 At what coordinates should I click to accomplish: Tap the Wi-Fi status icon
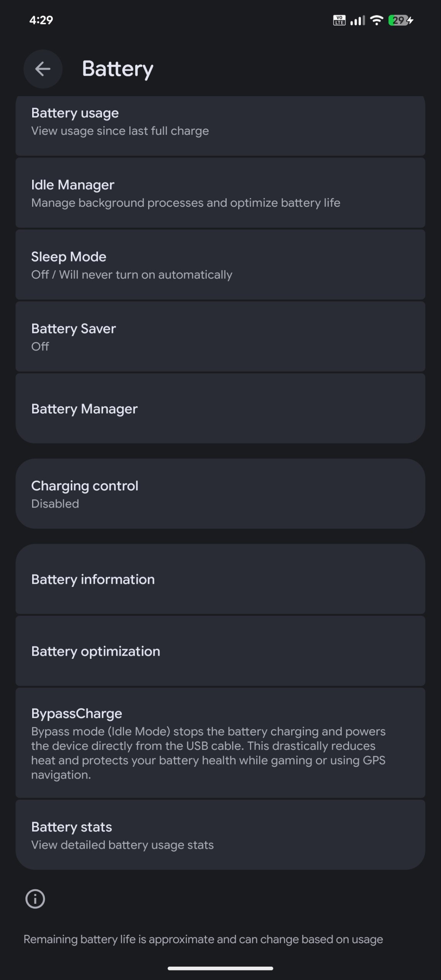[377, 20]
